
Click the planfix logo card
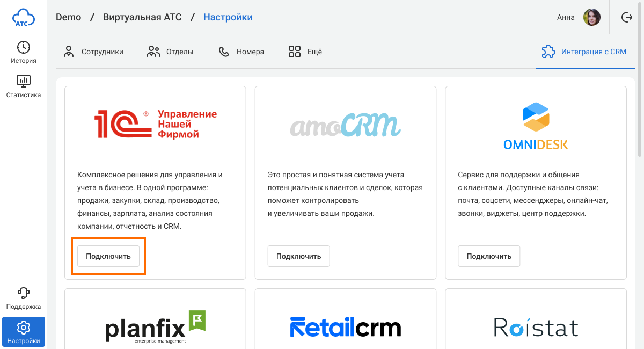[x=155, y=325]
